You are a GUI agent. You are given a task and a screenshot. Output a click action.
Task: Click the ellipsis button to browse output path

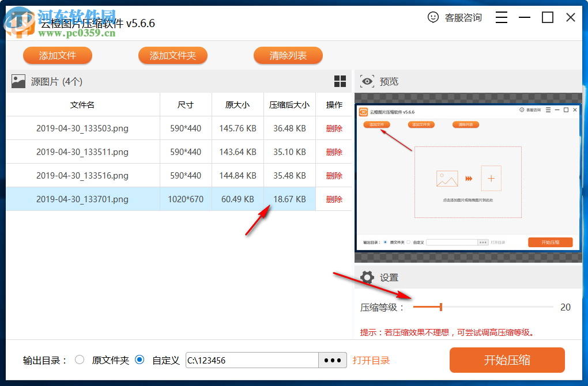coord(332,359)
